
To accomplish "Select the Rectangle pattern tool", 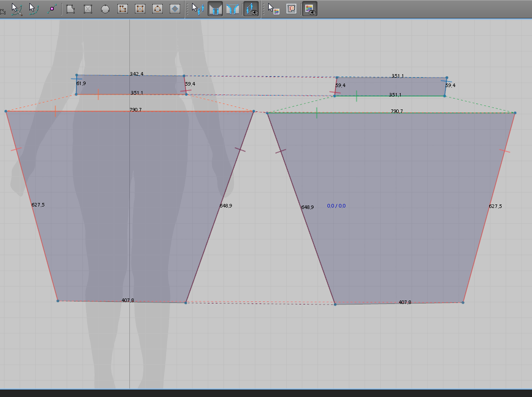I will point(88,9).
